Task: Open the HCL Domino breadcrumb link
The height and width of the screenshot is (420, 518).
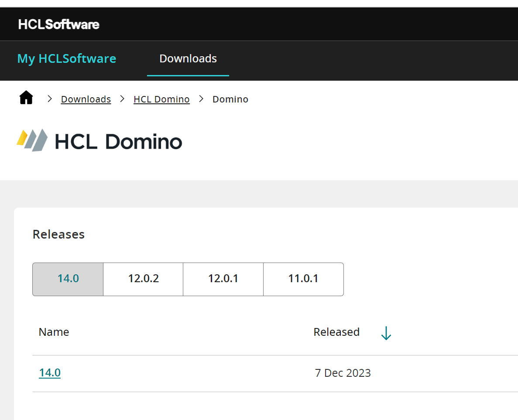Action: pyautogui.click(x=161, y=99)
